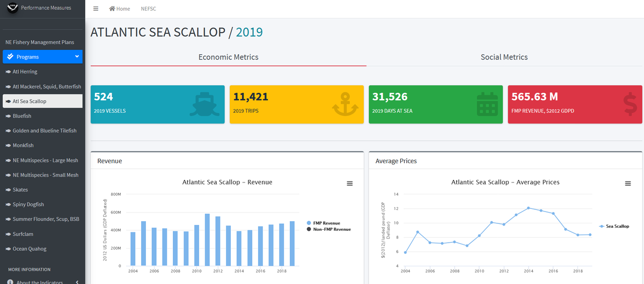Toggle FMP Revenue series in the legend
This screenshot has width=644, height=284.
tap(323, 223)
